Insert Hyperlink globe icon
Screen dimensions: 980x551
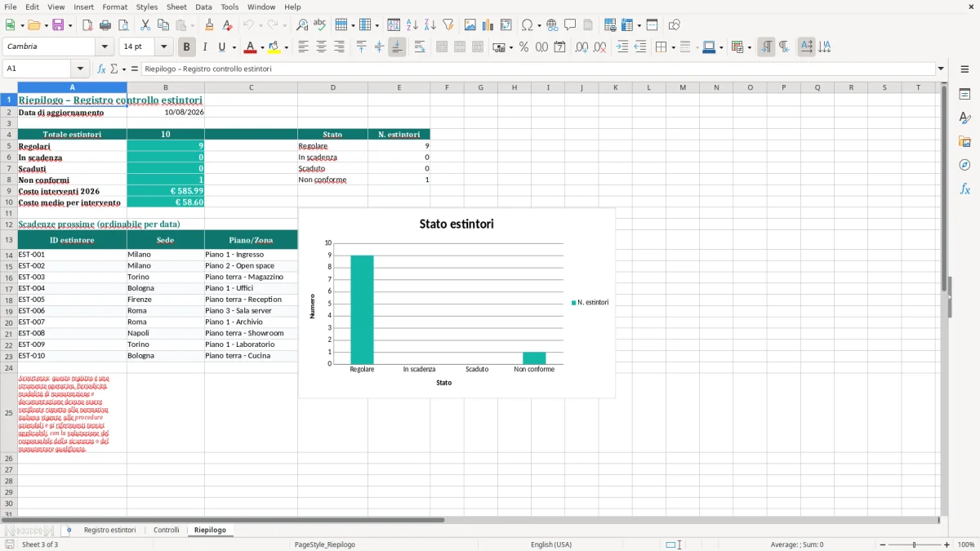coord(552,25)
